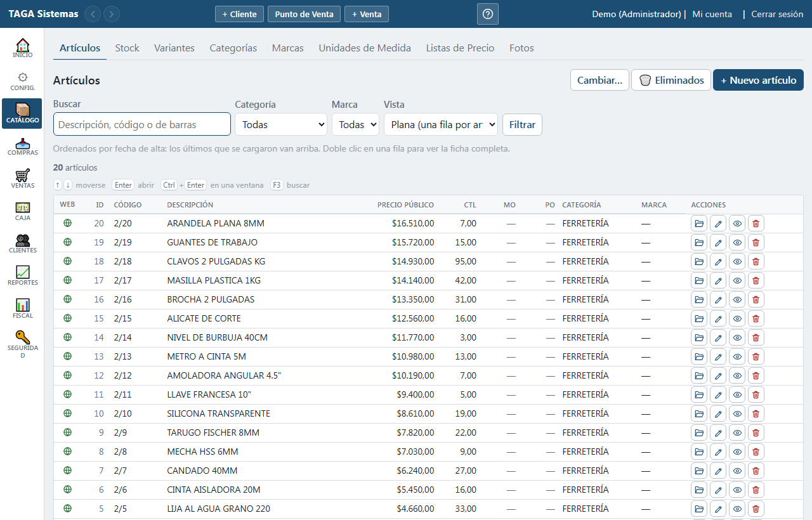The image size is (812, 520).
Task: Switch to the Variantes tab
Action: (174, 48)
